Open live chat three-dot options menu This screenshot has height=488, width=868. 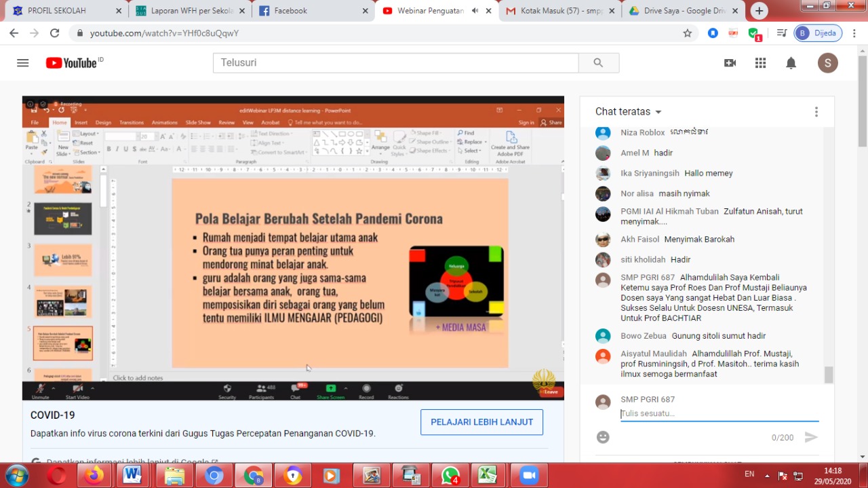click(x=816, y=112)
